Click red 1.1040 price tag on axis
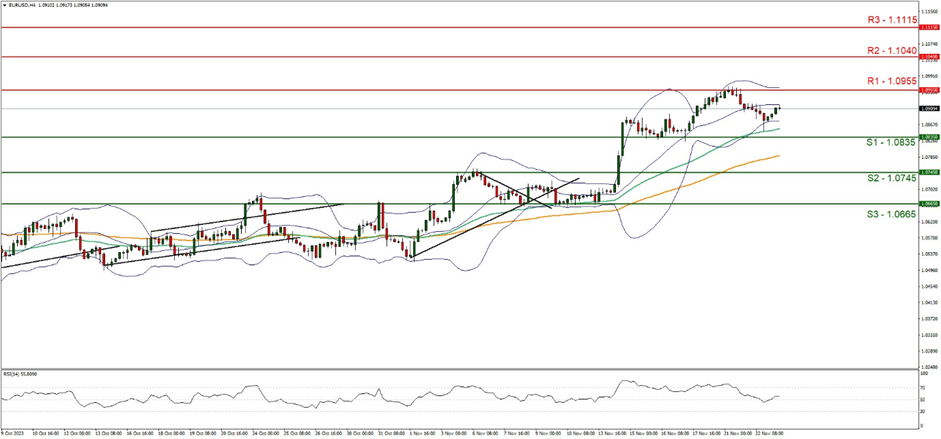This screenshot has width=941, height=439. tap(927, 57)
